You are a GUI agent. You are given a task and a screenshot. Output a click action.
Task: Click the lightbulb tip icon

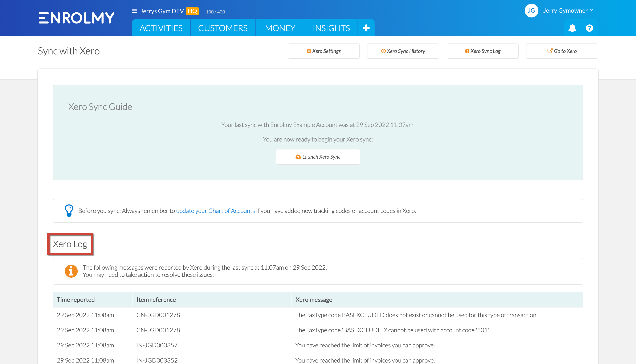pyautogui.click(x=69, y=211)
